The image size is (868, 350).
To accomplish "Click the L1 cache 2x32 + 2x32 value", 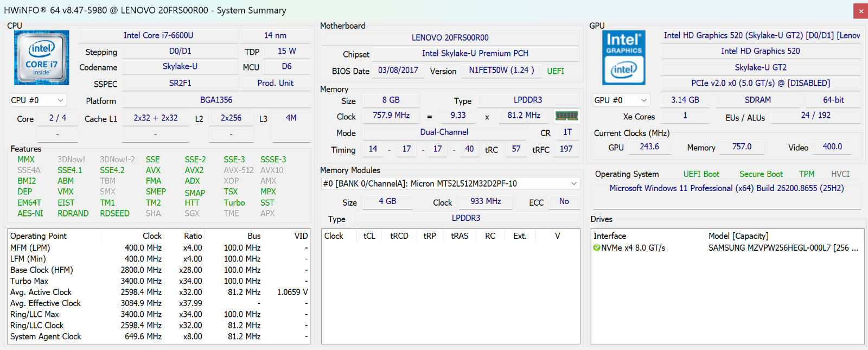I will click(156, 118).
